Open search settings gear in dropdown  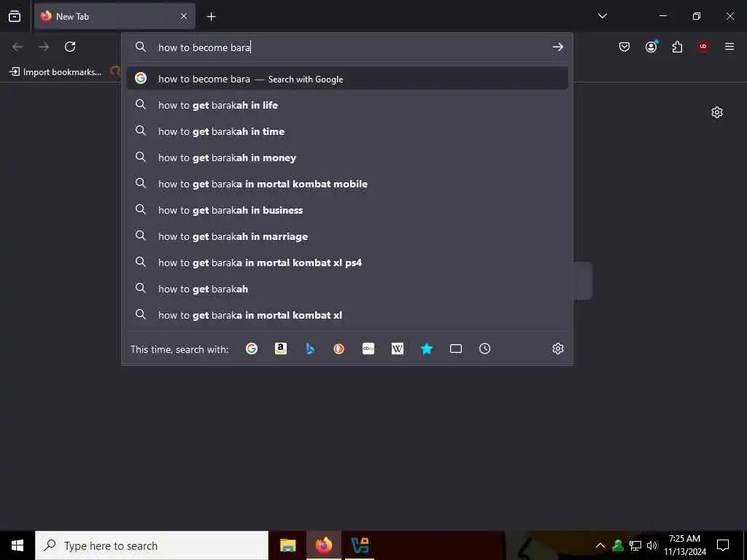pyautogui.click(x=557, y=349)
